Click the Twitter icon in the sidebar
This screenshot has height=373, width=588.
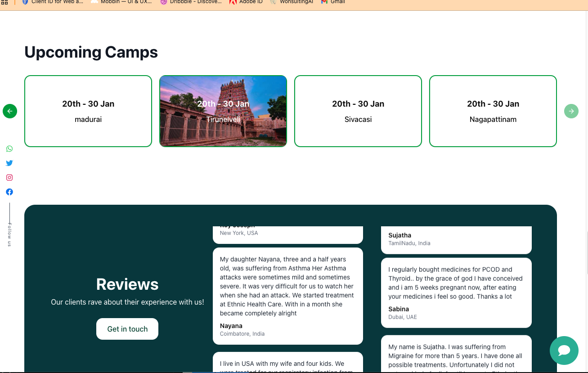[x=9, y=163]
